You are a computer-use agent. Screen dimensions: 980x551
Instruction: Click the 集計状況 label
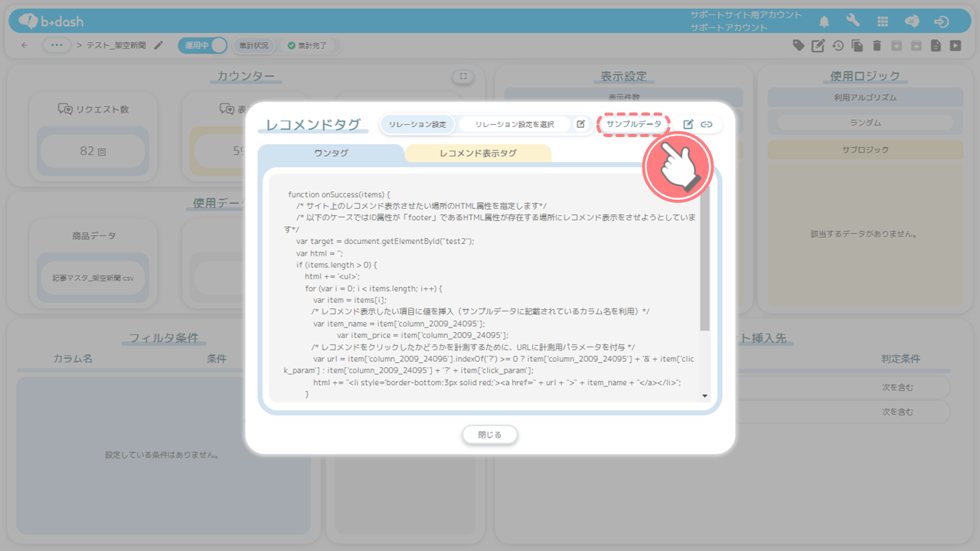pos(253,45)
